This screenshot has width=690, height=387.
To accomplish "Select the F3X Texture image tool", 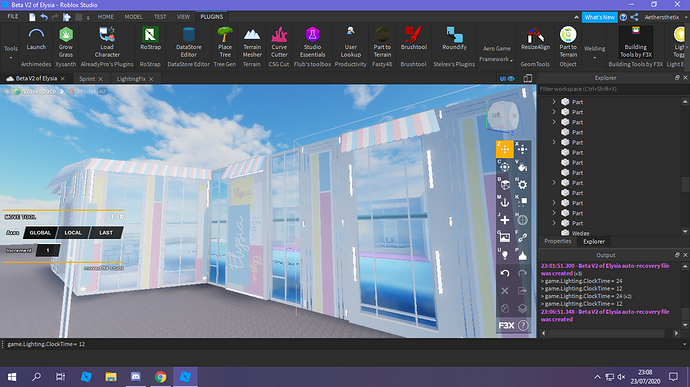I will tap(504, 237).
